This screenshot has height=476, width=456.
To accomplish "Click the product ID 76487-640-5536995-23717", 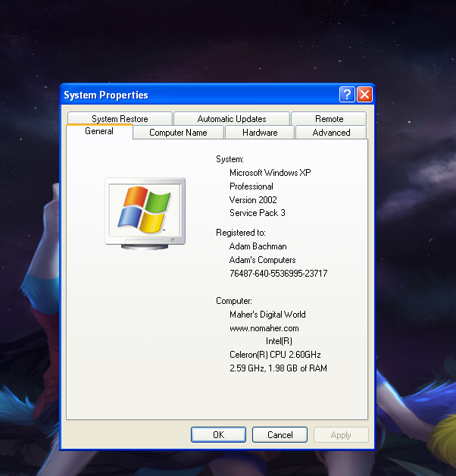I will [278, 274].
